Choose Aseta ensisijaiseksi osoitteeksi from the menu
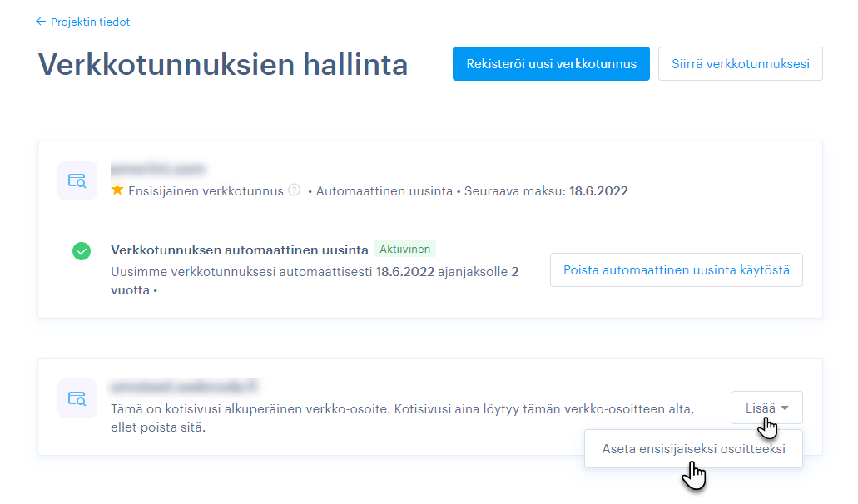 pyautogui.click(x=693, y=449)
